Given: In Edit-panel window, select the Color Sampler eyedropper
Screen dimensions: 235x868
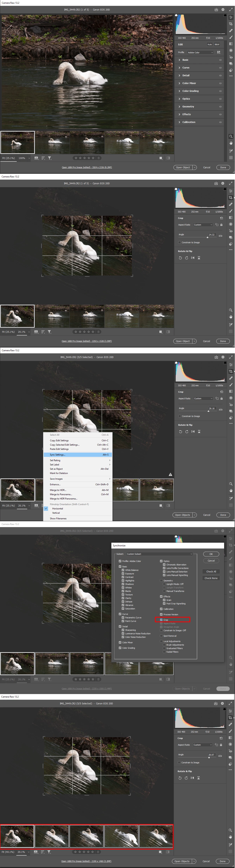Looking at the screenshot, I should click(231, 151).
